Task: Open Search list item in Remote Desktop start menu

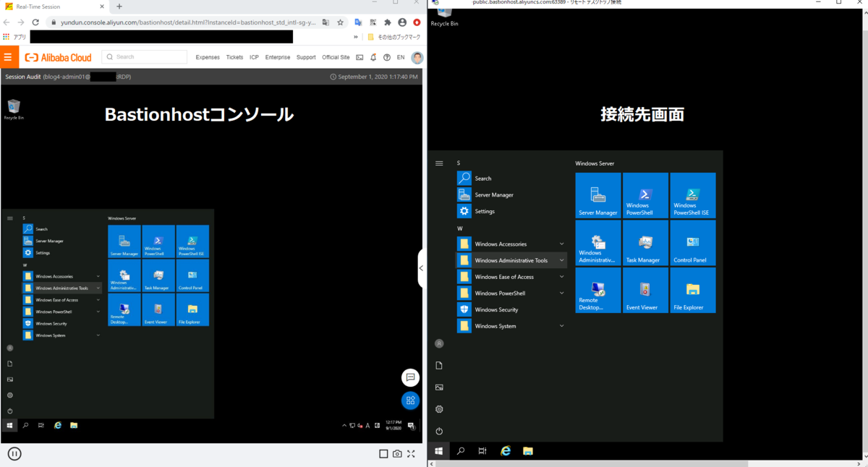Action: click(511, 178)
